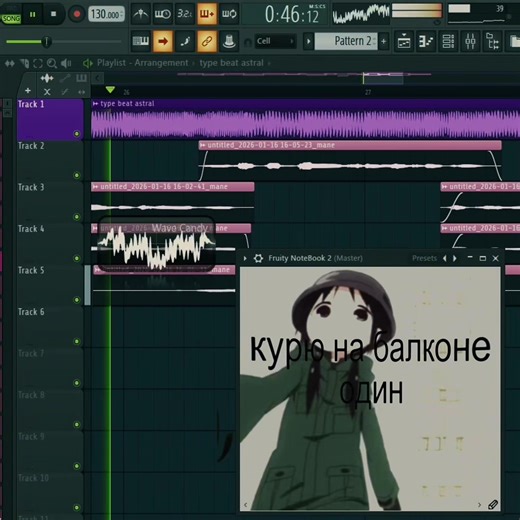Click the type beat astral breadcrumb
Screen dimensions: 520x520
[x=232, y=63]
